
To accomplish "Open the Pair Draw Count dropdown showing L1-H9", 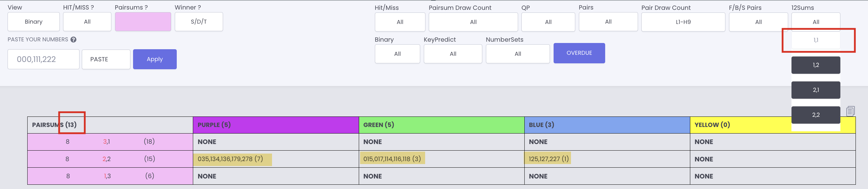I will click(x=683, y=22).
